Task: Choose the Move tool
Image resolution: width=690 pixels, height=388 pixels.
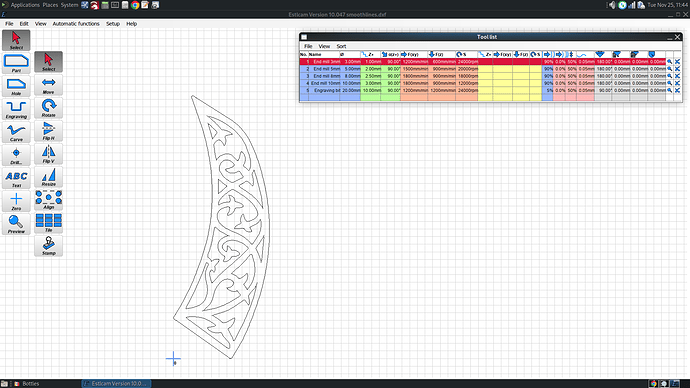Action: 48,85
